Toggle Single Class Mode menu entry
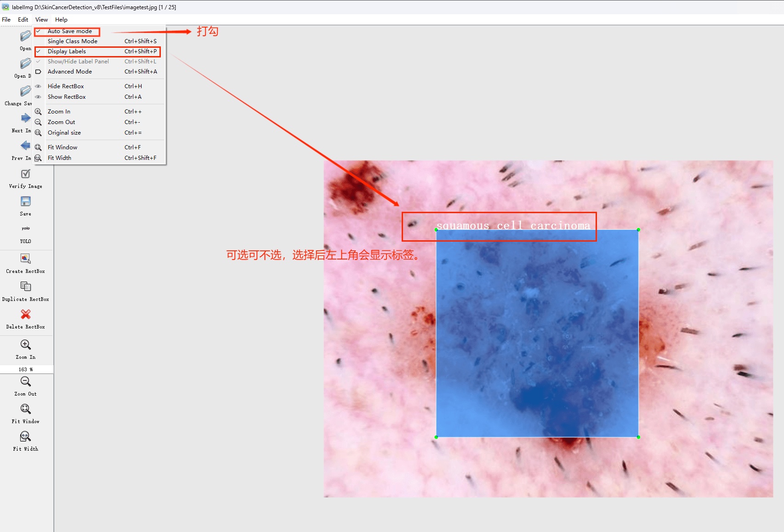This screenshot has width=784, height=532. tap(100, 41)
